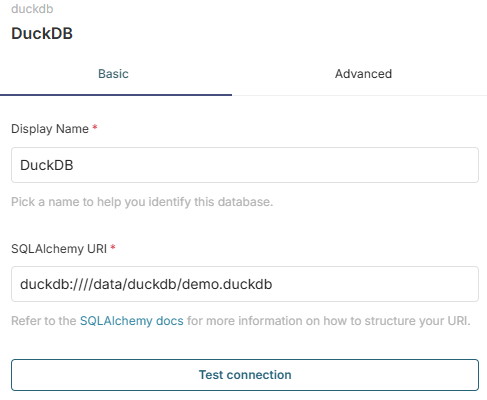Image resolution: width=487 pixels, height=400 pixels.
Task: Click the bold DuckDB modal heading
Action: tap(42, 33)
